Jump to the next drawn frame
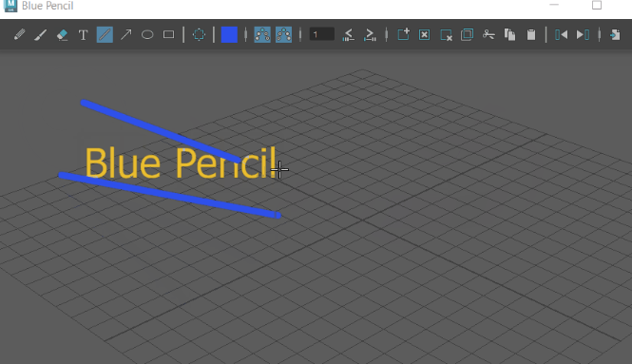The width and height of the screenshot is (632, 364). point(583,34)
